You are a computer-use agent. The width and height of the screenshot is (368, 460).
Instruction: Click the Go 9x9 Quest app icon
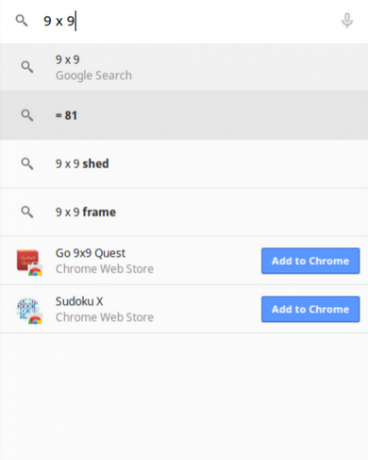(29, 262)
